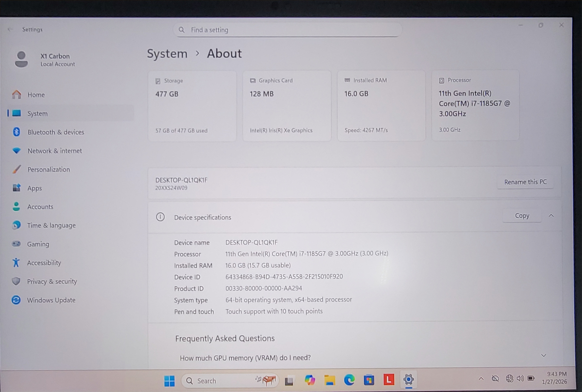This screenshot has width=582, height=392.
Task: Open the Storage info card
Action: pyautogui.click(x=192, y=106)
